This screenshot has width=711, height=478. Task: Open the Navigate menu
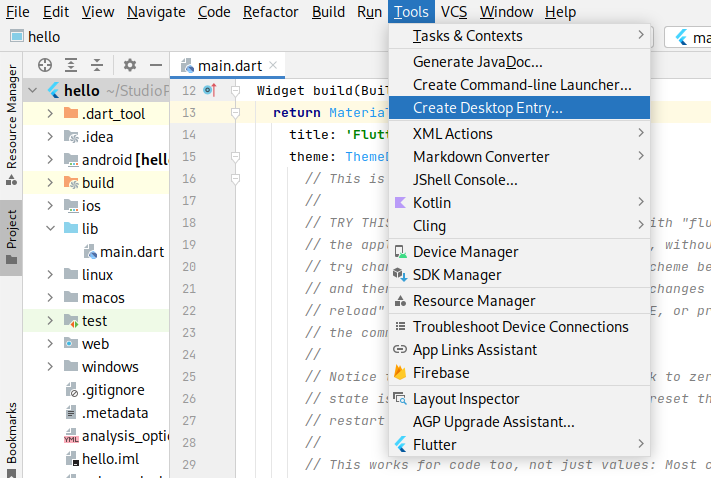[156, 12]
